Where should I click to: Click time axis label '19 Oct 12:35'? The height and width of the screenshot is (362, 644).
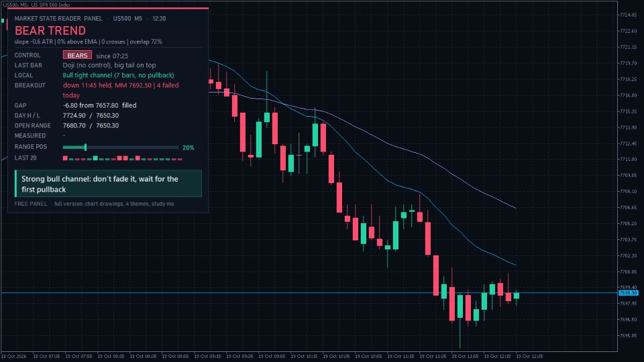coord(529,356)
